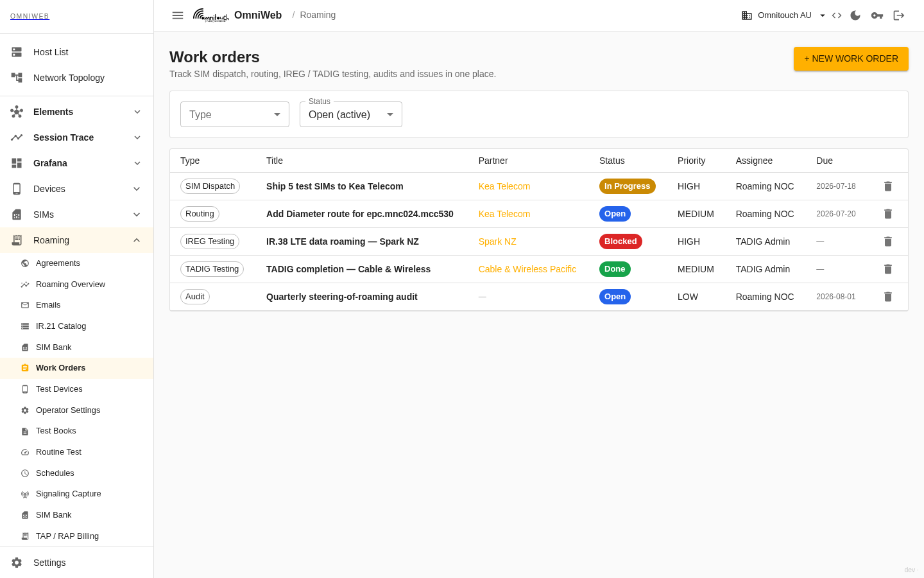Expand the Grafana section chevron
Viewport: 924px width, 578px height.
[x=137, y=163]
